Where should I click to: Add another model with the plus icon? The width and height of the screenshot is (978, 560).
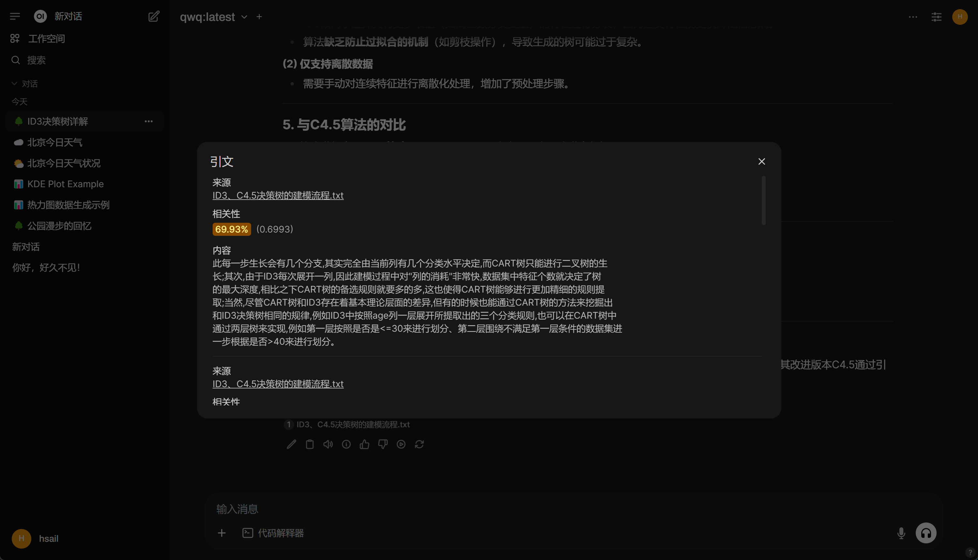coord(259,17)
